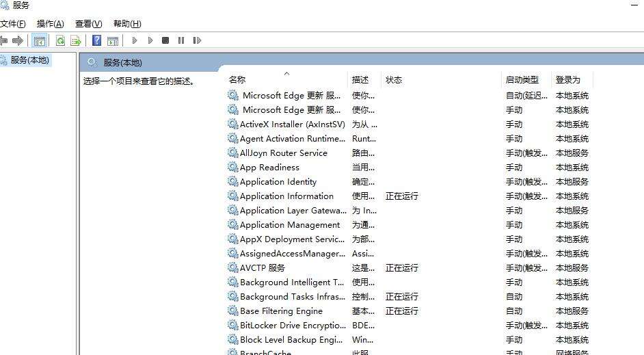Sort by the 登录为 column header
The height and width of the screenshot is (355, 644).
[567, 80]
